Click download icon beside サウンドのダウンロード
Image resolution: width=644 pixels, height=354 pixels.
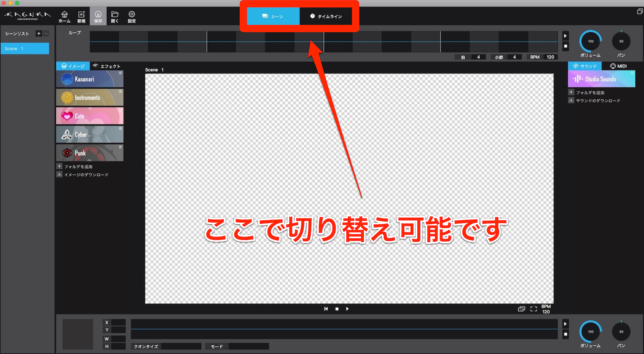point(571,100)
